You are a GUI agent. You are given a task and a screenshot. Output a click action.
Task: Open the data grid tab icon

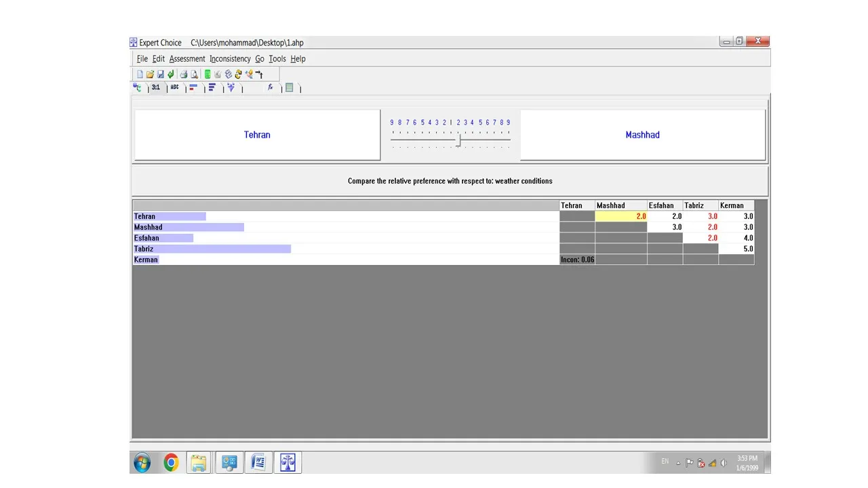pos(290,87)
